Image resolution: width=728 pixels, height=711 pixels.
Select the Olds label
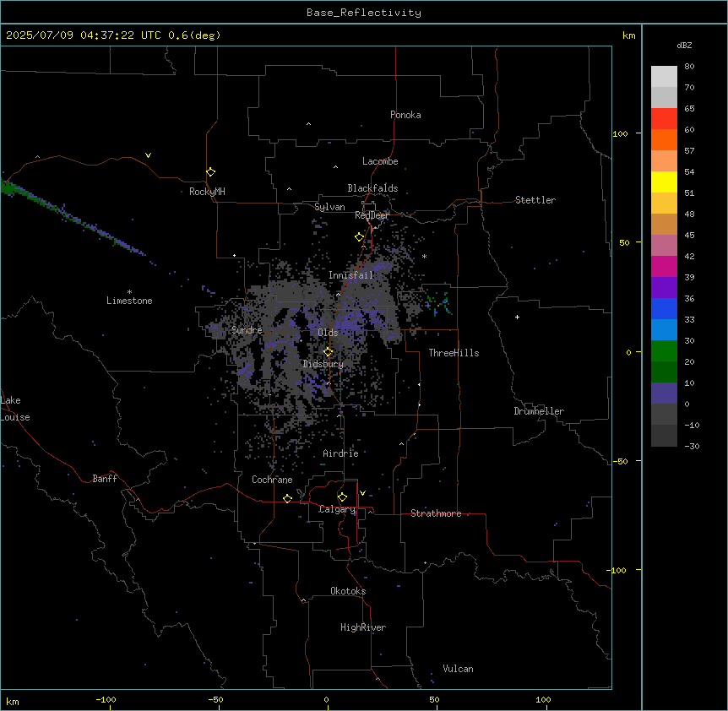coord(328,333)
